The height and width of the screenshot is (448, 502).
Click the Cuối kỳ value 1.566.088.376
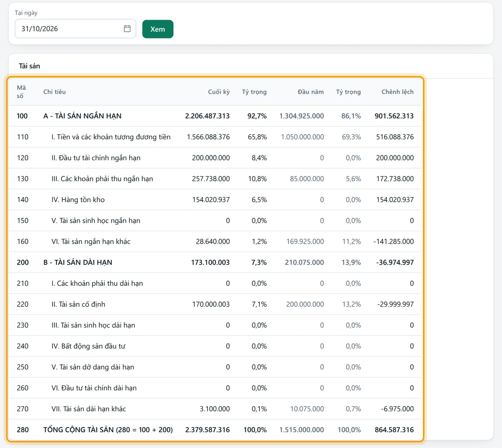208,137
